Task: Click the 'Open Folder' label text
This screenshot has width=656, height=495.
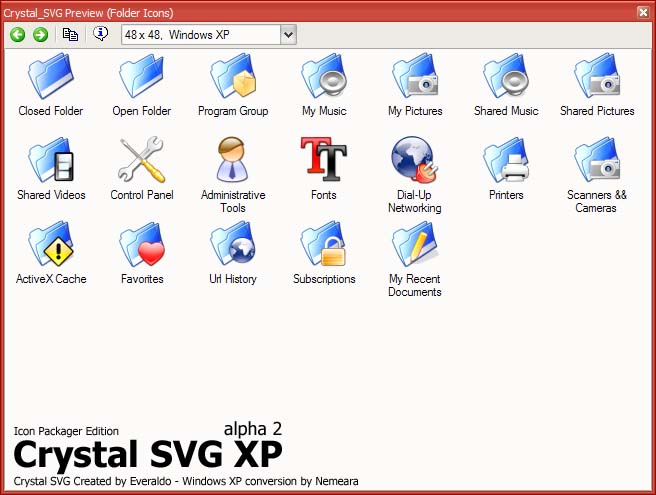Action: [x=142, y=111]
